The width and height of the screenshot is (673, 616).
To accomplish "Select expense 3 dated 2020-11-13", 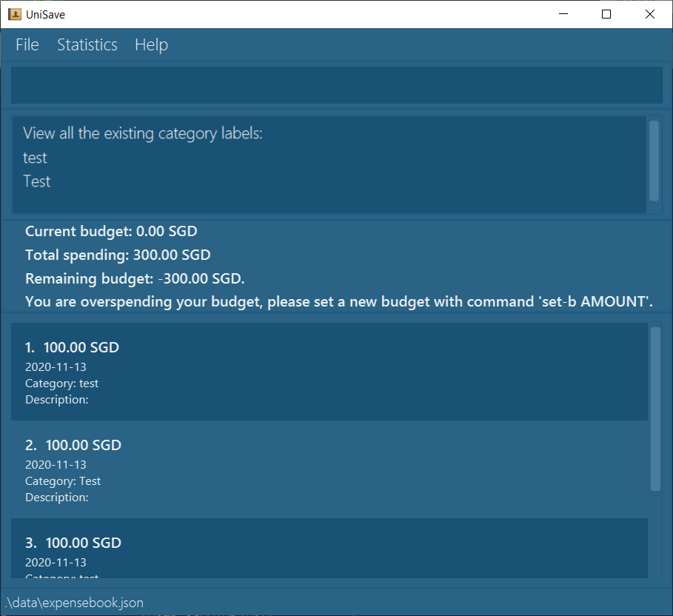I will (x=329, y=548).
